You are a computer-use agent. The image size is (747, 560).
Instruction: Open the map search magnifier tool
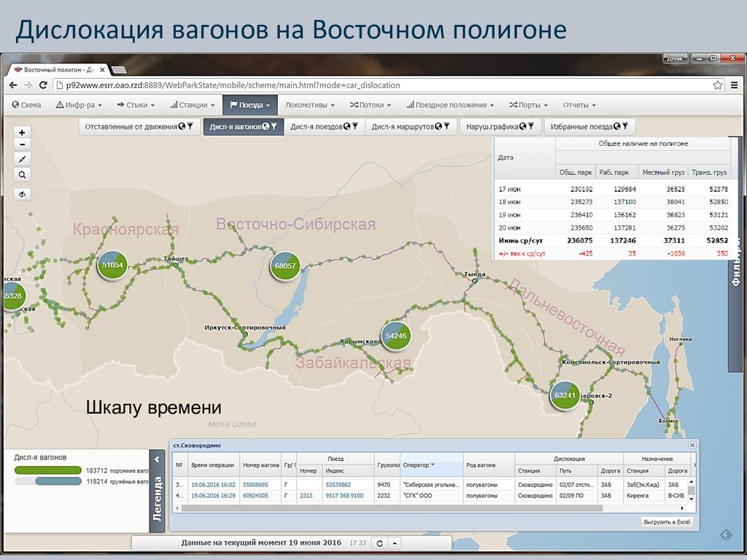[x=22, y=175]
